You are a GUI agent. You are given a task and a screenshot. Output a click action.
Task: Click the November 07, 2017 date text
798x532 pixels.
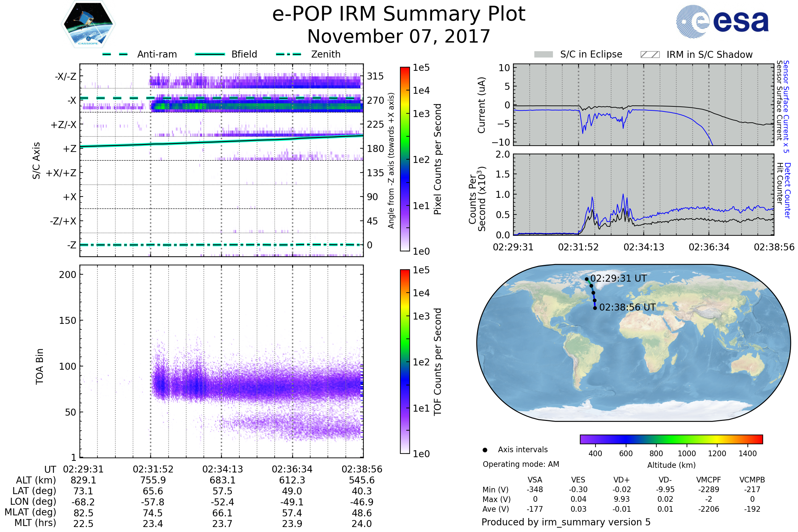point(399,37)
